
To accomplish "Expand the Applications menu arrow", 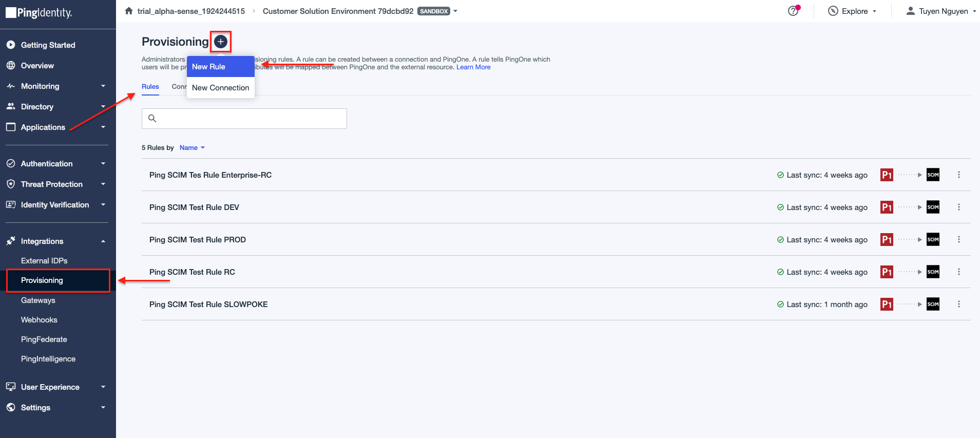I will tap(103, 127).
